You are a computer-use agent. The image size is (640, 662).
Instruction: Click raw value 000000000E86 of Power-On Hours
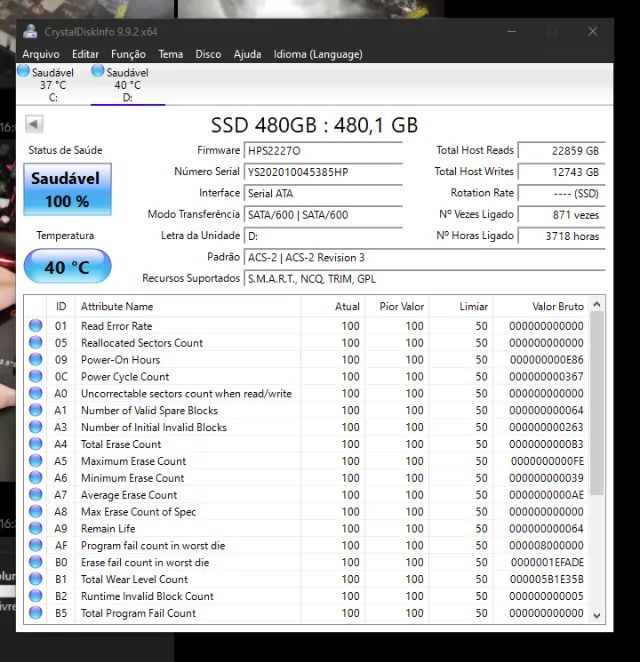point(547,360)
